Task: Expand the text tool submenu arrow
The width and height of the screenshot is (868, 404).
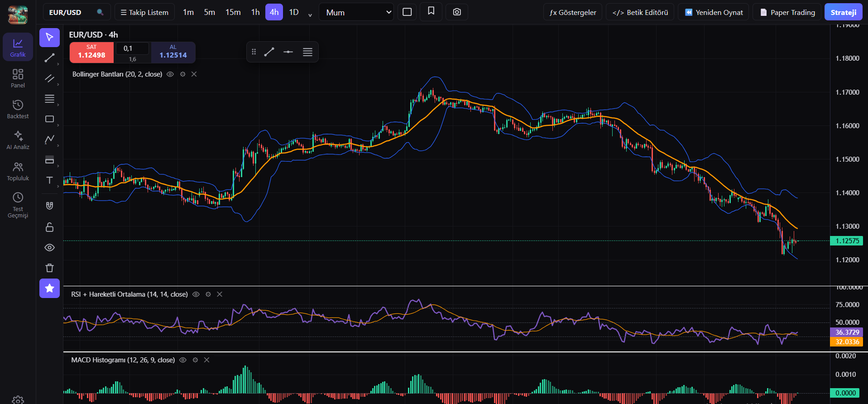Action: point(58,186)
